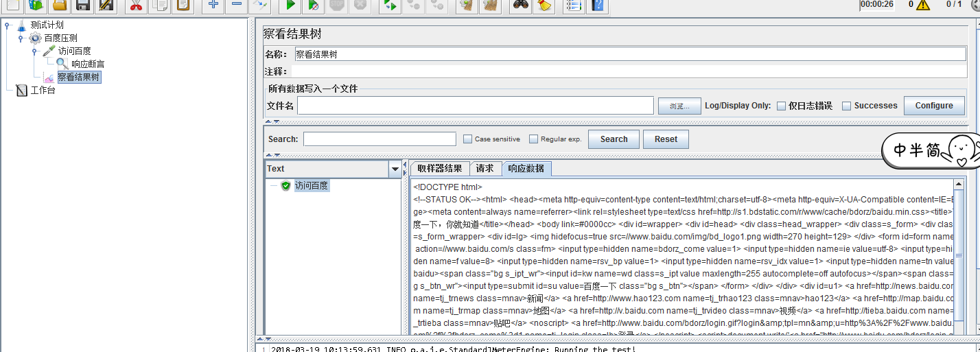Select 响应断言 assertion node
980x352 pixels.
pyautogui.click(x=88, y=64)
